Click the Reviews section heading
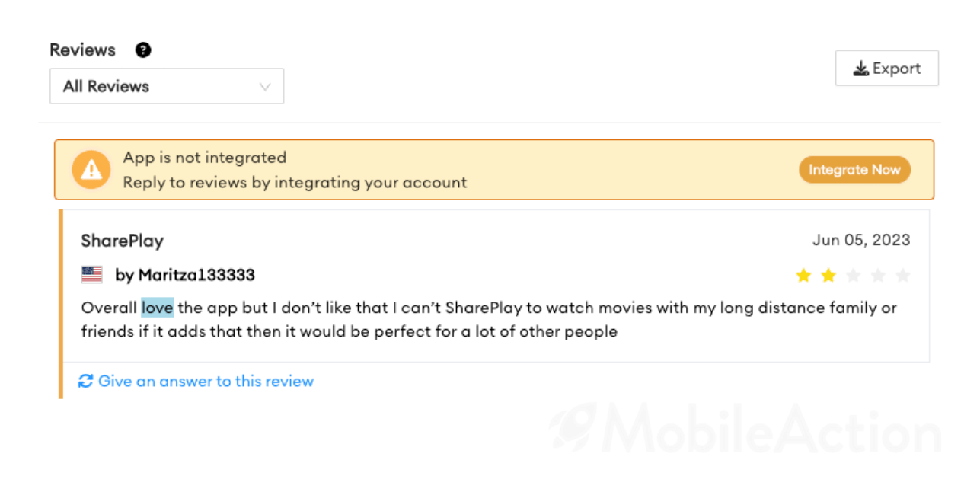The height and width of the screenshot is (492, 980). (x=82, y=50)
